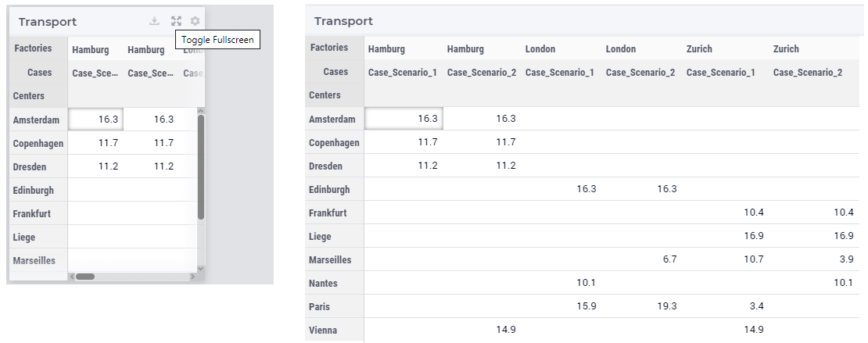Select the Amsterdam 16.3 cell in the small table
868x343 pixels.
(x=95, y=119)
